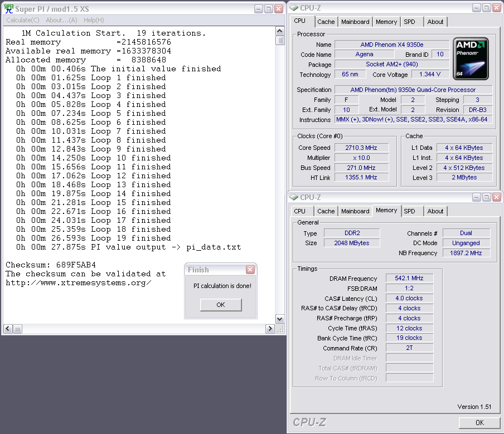Click the Loop 19 finished line
The height and width of the screenshot is (434, 504).
[x=94, y=238]
